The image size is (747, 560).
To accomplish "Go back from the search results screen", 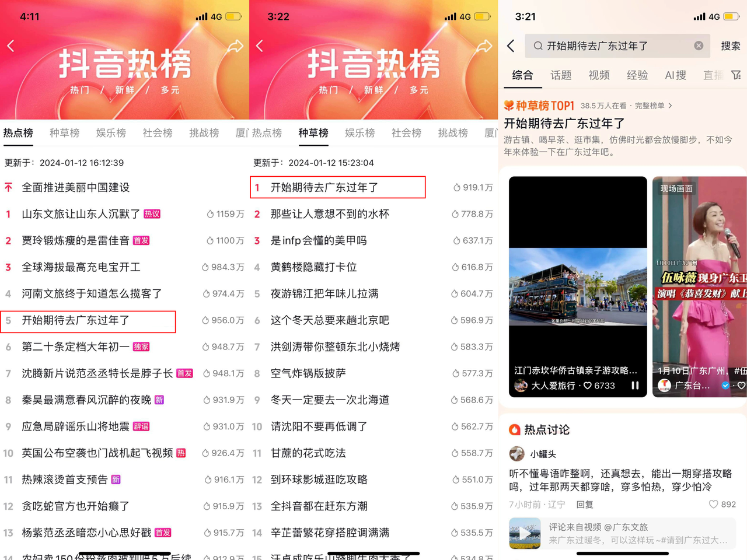I will pyautogui.click(x=511, y=45).
